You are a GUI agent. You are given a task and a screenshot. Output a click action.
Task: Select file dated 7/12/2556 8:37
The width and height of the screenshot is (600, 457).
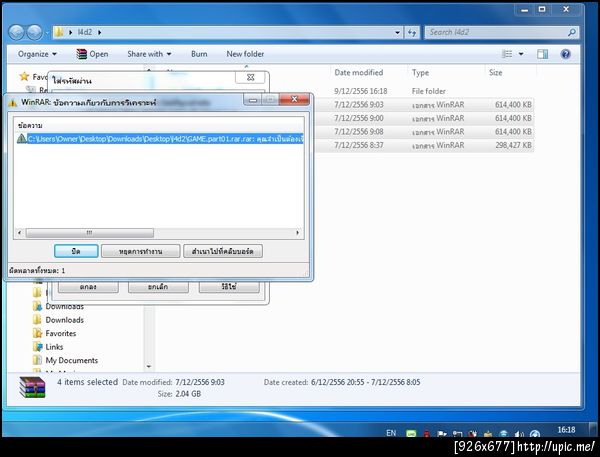pyautogui.click(x=423, y=145)
